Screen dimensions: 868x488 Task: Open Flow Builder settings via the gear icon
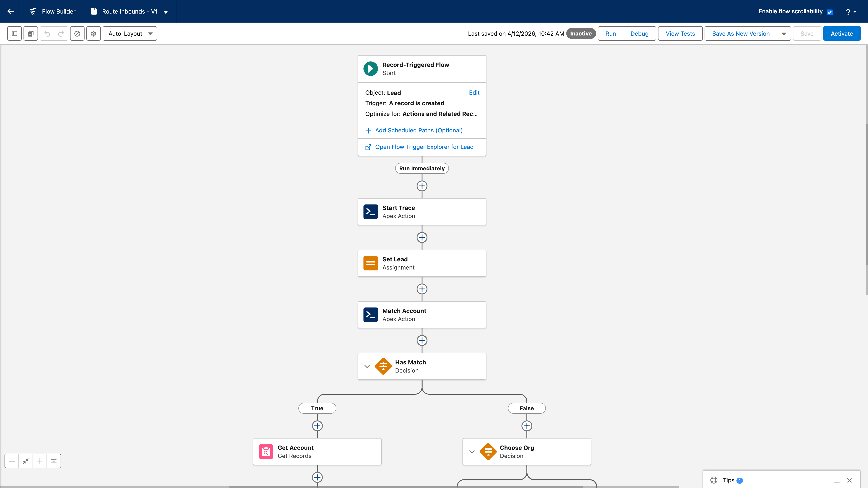93,33
